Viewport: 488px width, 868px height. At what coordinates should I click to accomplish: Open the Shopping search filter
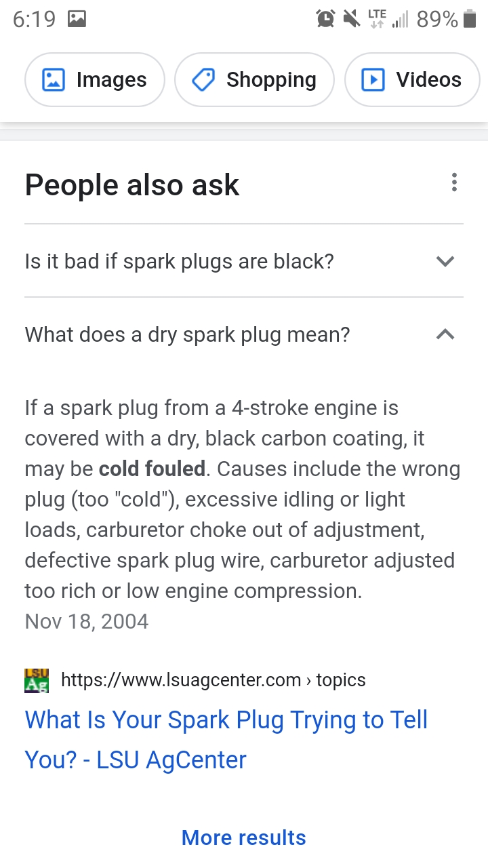click(x=254, y=80)
